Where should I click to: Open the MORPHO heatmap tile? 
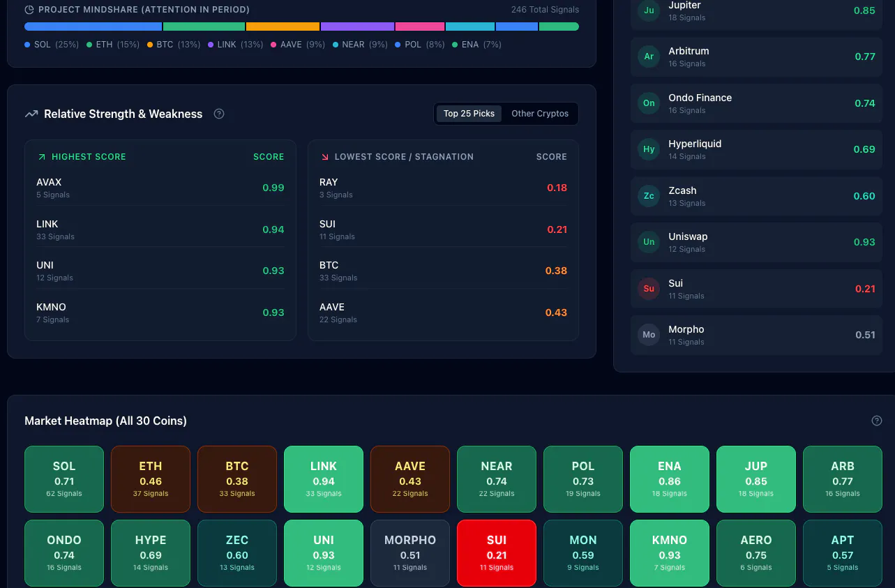(x=410, y=553)
